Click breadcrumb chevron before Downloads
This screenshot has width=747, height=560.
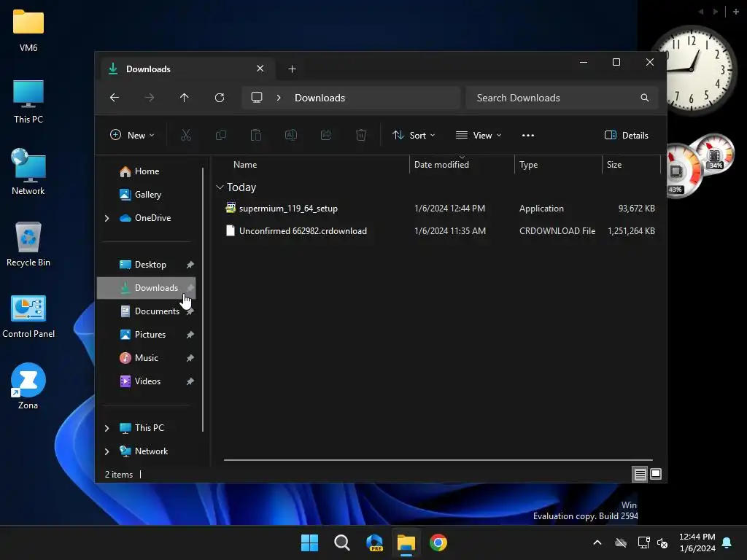(x=279, y=98)
